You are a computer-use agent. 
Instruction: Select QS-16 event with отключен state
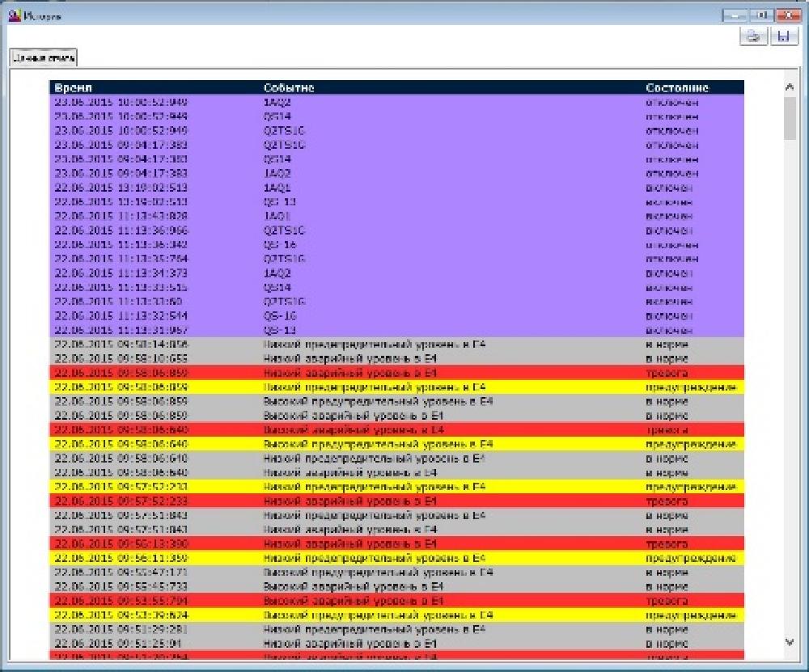click(x=396, y=245)
